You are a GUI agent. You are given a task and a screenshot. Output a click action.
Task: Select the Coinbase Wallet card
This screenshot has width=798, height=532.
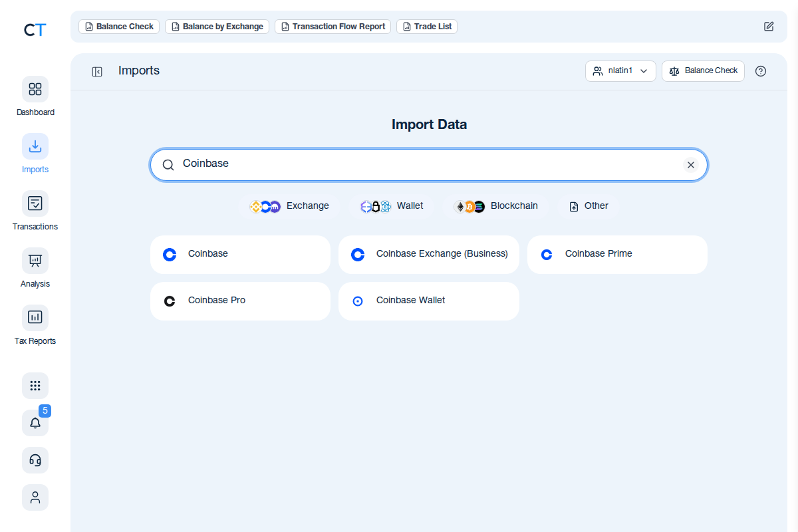pyautogui.click(x=429, y=301)
